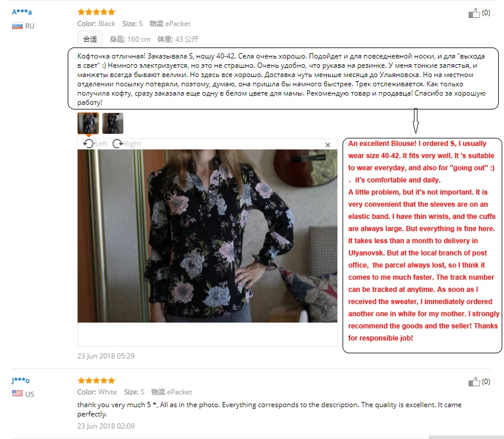Open the first review photo thumbnail
This screenshot has width=504, height=439.
(x=88, y=123)
